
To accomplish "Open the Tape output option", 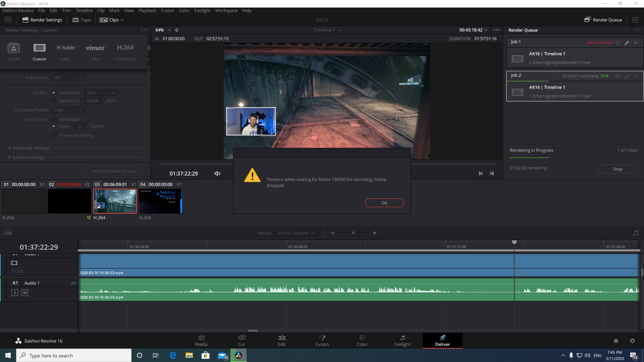I will [82, 20].
